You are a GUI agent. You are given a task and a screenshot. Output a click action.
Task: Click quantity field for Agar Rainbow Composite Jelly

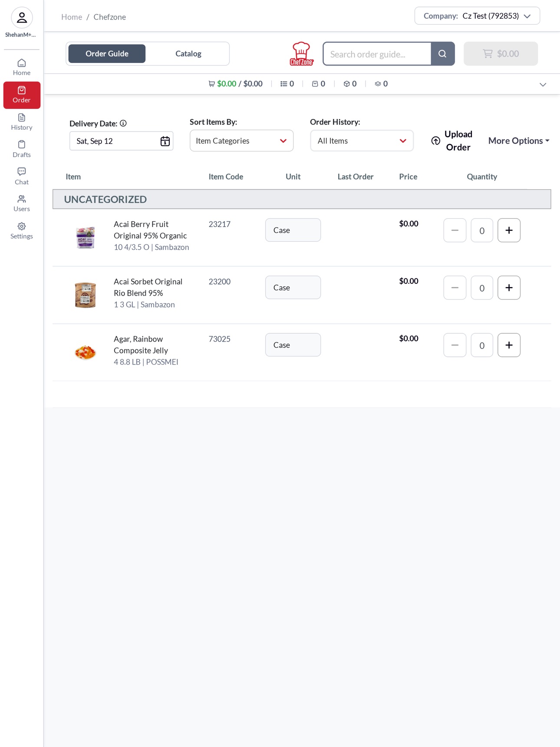point(482,345)
